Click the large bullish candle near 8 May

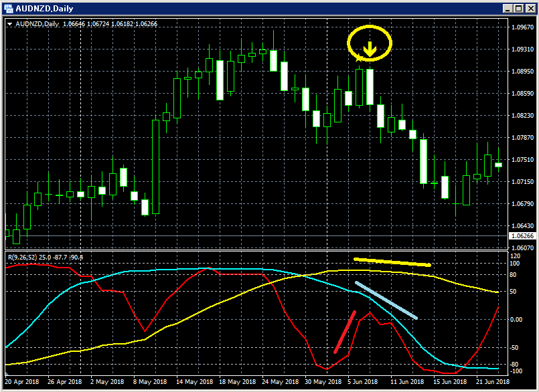(156, 167)
